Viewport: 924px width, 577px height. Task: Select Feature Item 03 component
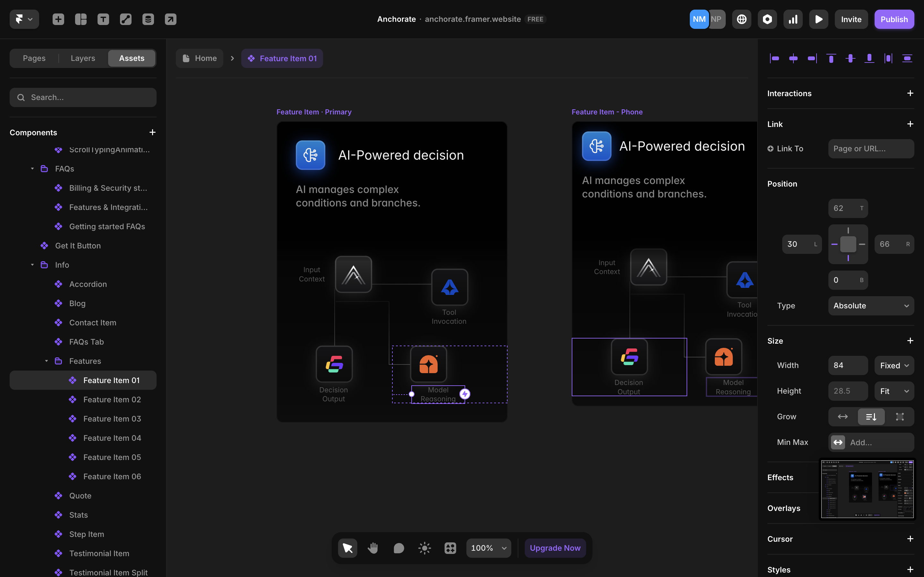112,419
